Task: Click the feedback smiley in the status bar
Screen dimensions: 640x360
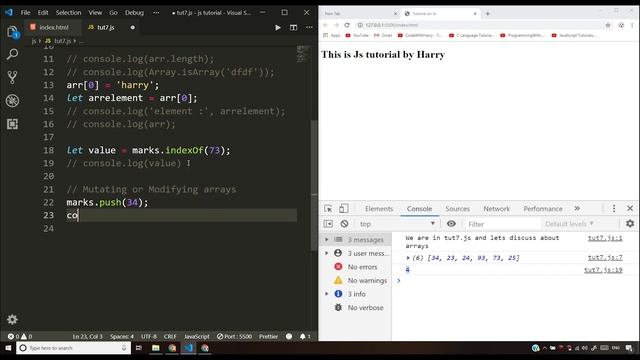Action: coord(289,336)
